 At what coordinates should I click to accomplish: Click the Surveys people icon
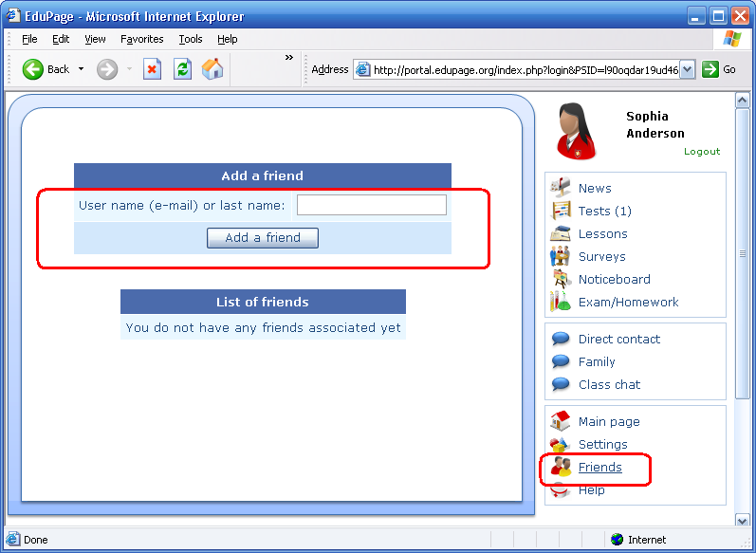(561, 256)
